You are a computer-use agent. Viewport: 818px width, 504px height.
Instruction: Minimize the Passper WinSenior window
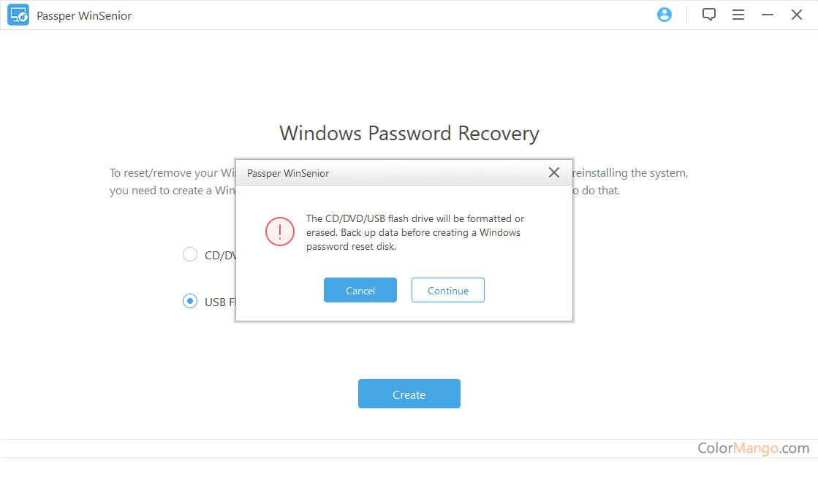pos(768,15)
